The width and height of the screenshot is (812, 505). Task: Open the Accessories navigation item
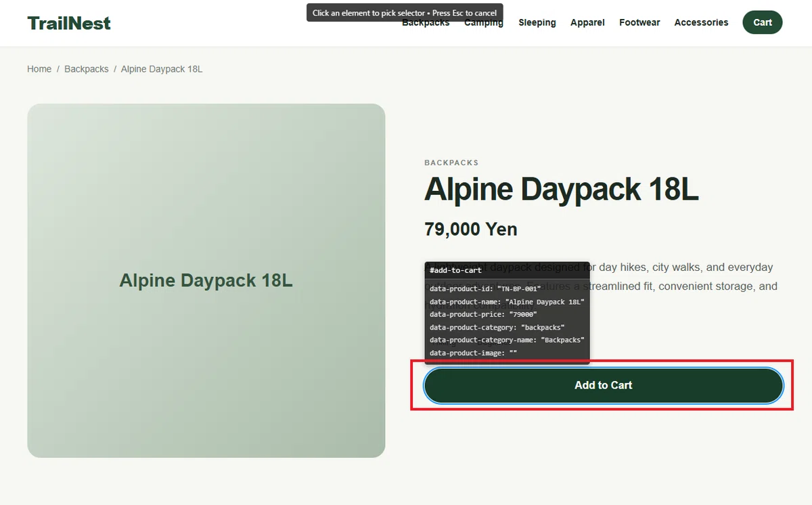point(701,22)
